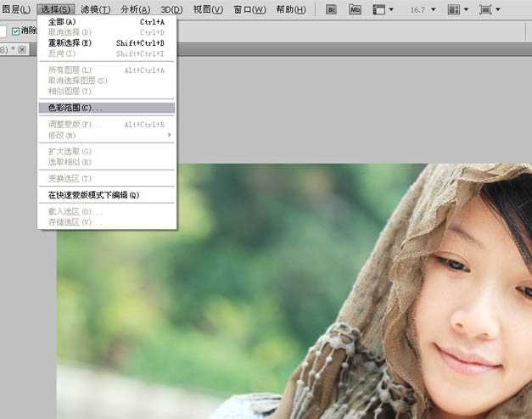Viewport: 532px width, 419px height.
Task: Launch Adobe Bridge via the Br icon
Action: [332, 9]
